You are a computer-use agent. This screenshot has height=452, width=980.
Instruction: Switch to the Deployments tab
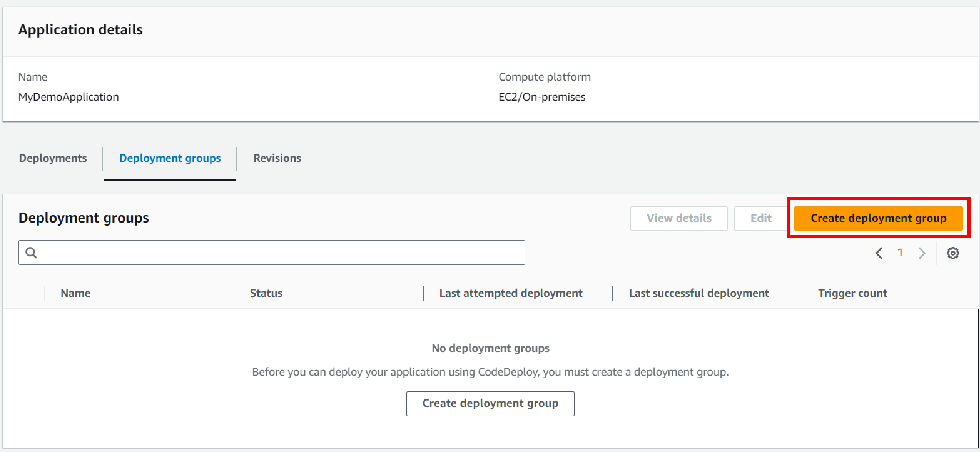(x=53, y=158)
